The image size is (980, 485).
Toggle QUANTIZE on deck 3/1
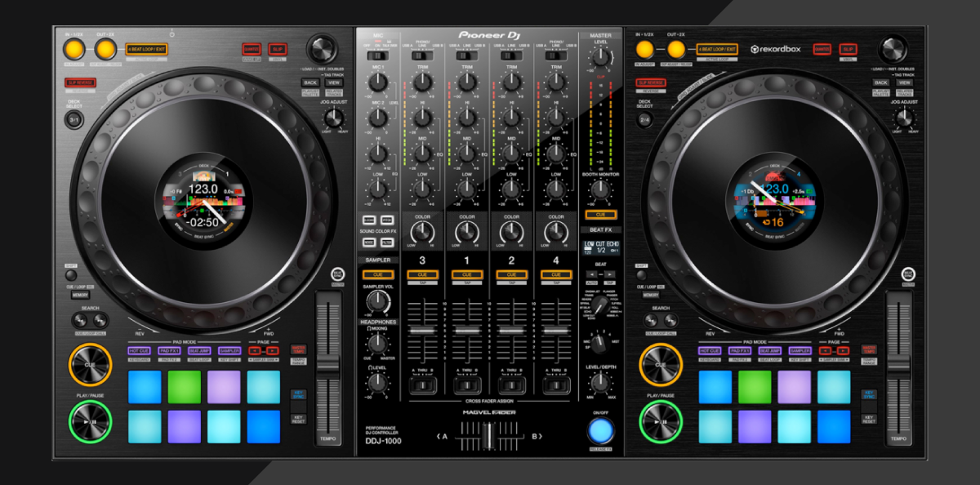252,49
